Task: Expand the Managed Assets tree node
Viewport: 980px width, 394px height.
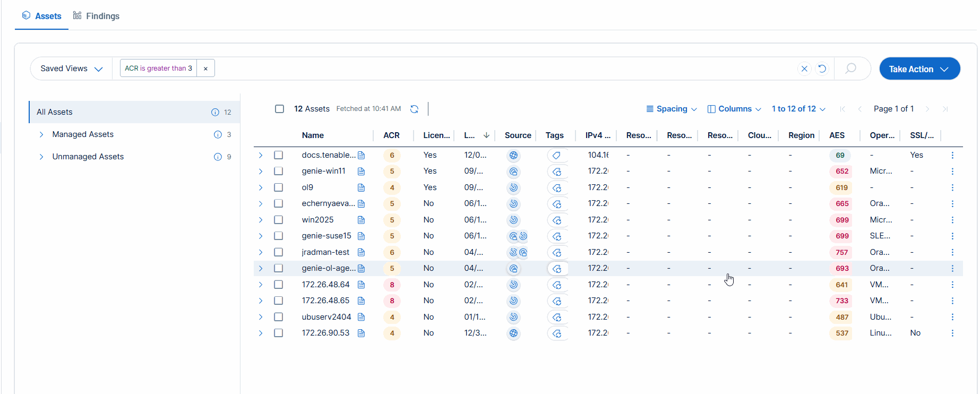Action: (x=41, y=134)
